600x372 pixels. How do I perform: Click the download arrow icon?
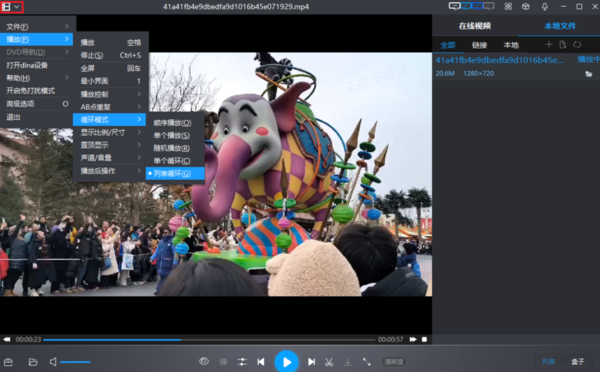click(x=347, y=362)
